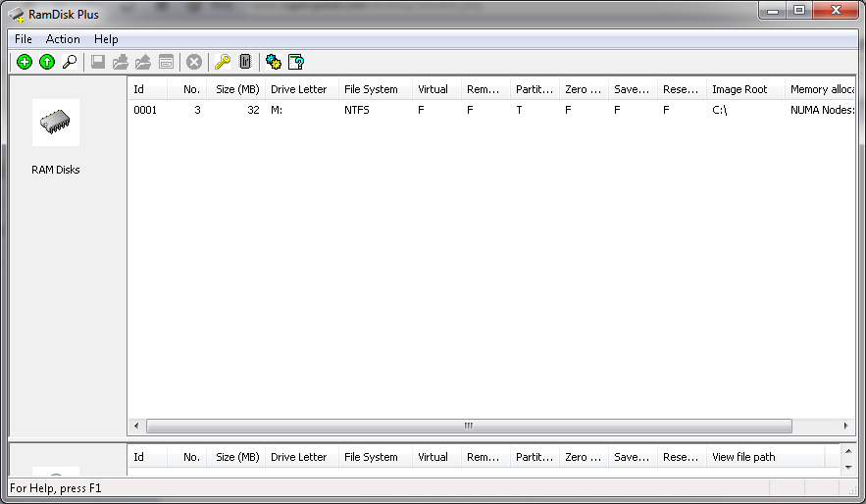866x504 pixels.
Task: Sort top list by Size (MB) column
Action: coord(236,89)
